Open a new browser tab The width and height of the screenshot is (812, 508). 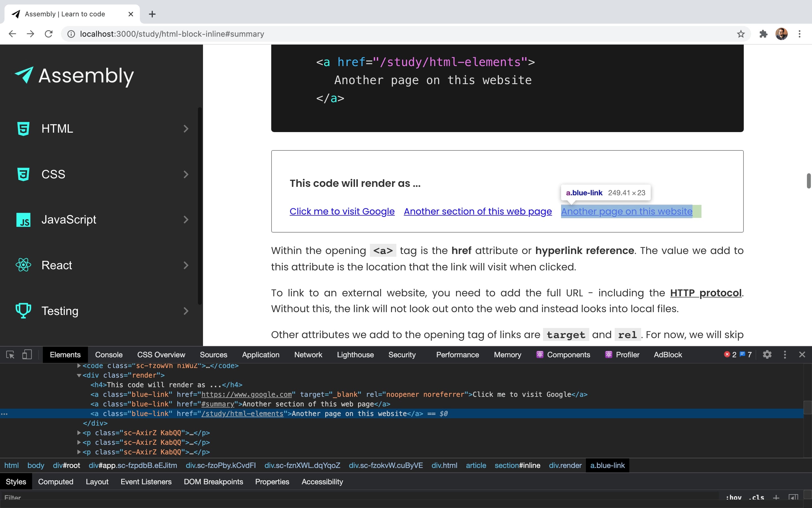152,14
